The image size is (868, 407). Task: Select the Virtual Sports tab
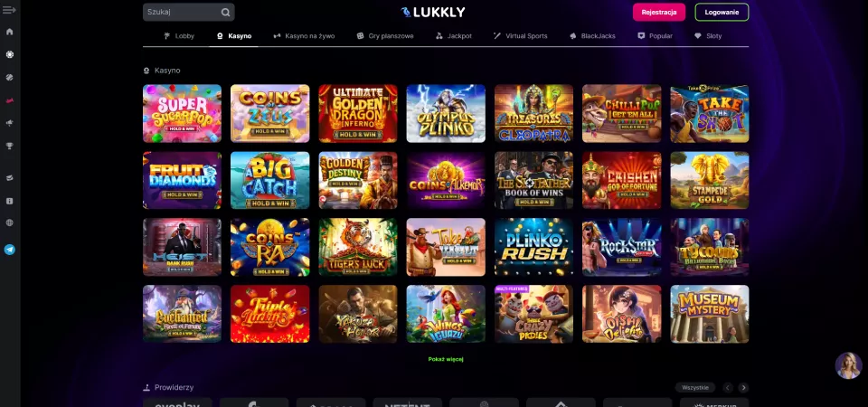(x=521, y=36)
